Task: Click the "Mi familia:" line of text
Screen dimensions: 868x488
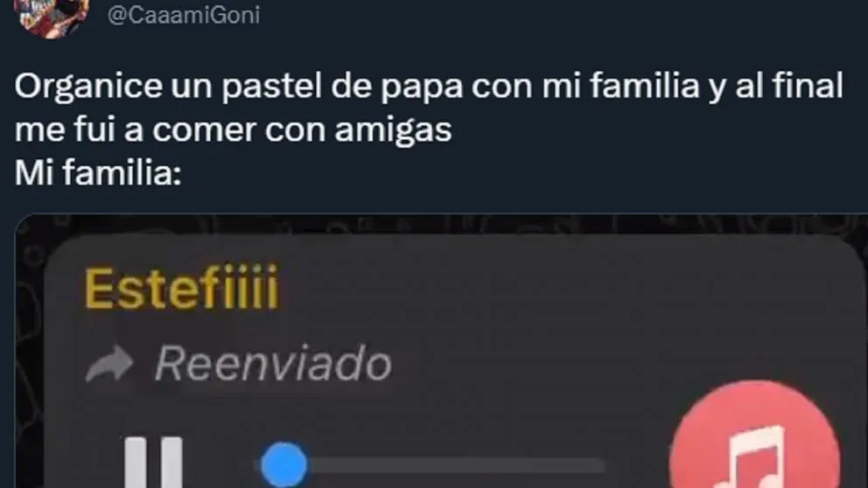Action: (x=98, y=173)
